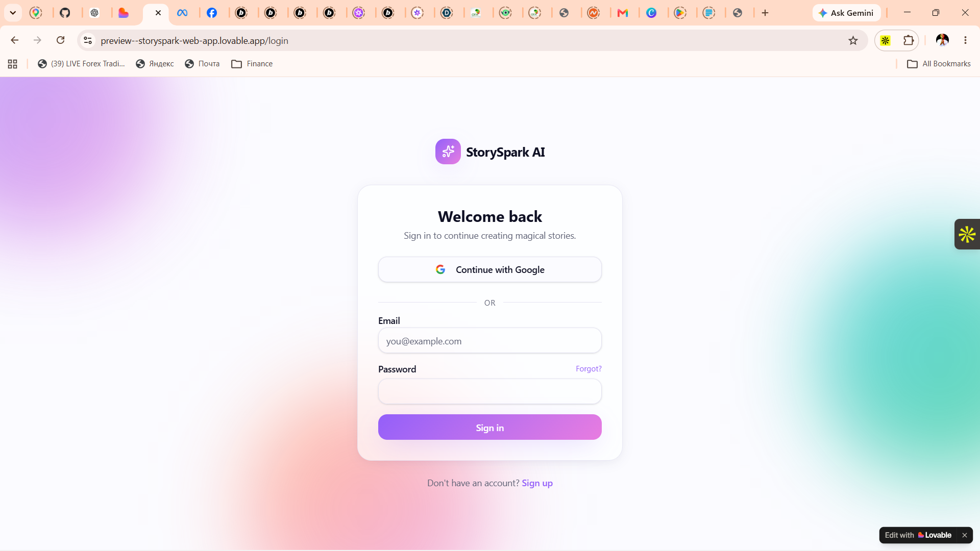Reload the page using the refresh icon

(60, 40)
